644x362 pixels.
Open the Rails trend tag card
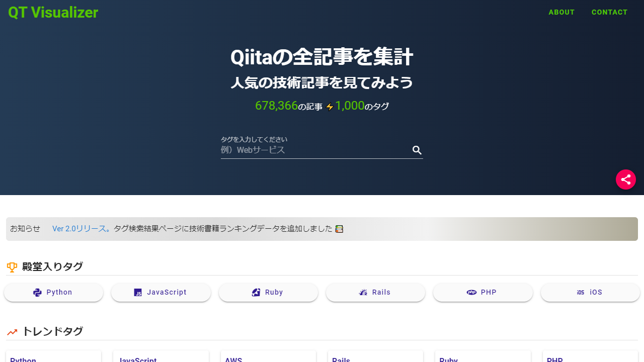375,356
